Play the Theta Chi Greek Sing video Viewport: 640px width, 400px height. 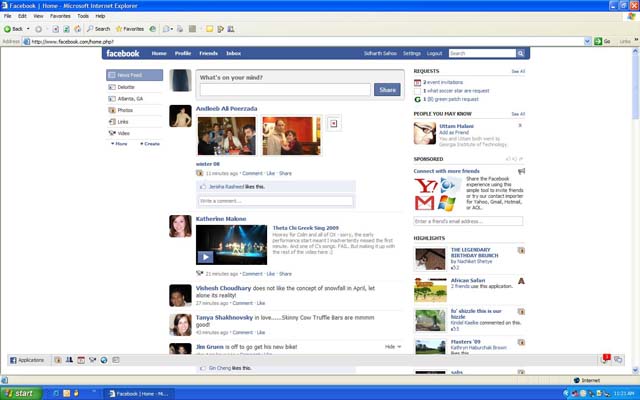click(205, 257)
